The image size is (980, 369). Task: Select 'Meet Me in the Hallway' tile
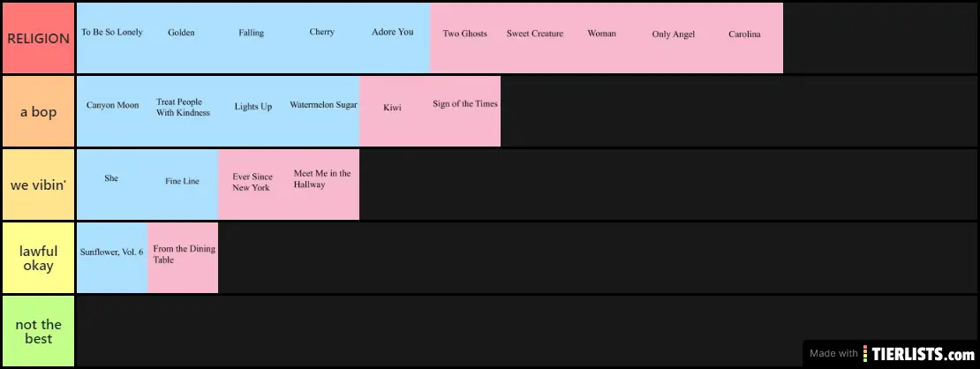(323, 184)
